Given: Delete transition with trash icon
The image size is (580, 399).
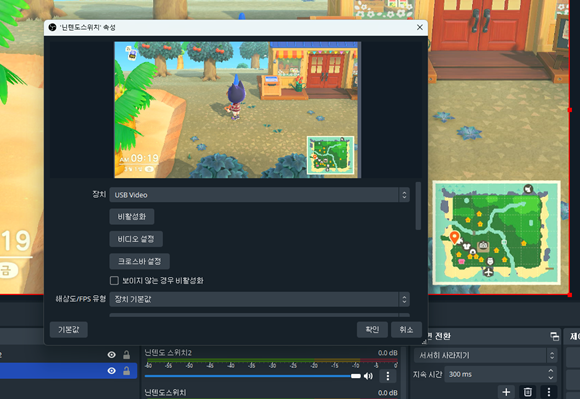Looking at the screenshot, I should pyautogui.click(x=527, y=392).
